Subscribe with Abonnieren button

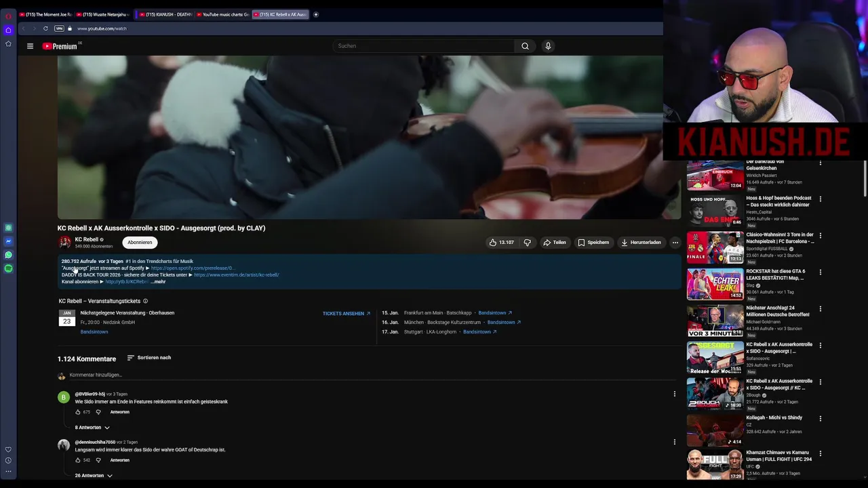click(140, 242)
